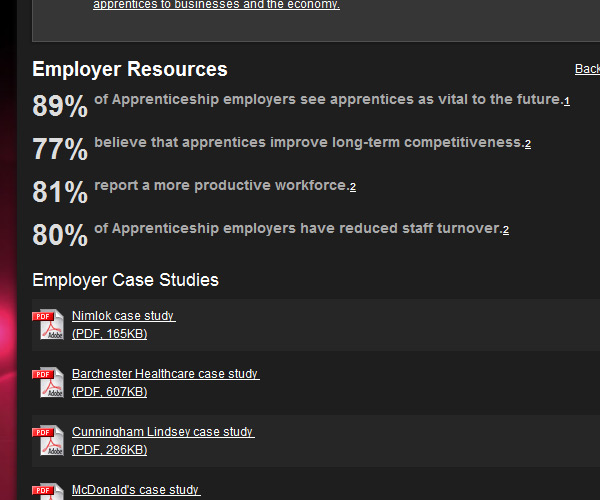Click the Employer Case Studies heading
The height and width of the screenshot is (500, 600).
point(125,280)
